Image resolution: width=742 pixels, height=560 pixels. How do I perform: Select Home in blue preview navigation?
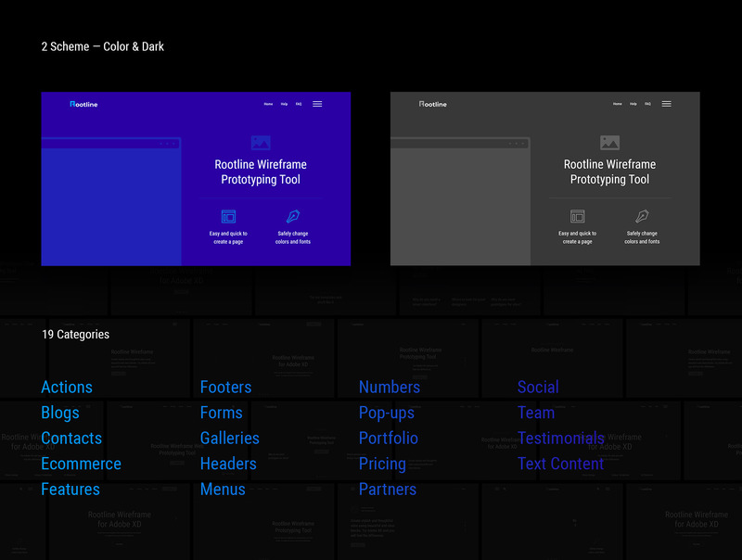(x=268, y=104)
